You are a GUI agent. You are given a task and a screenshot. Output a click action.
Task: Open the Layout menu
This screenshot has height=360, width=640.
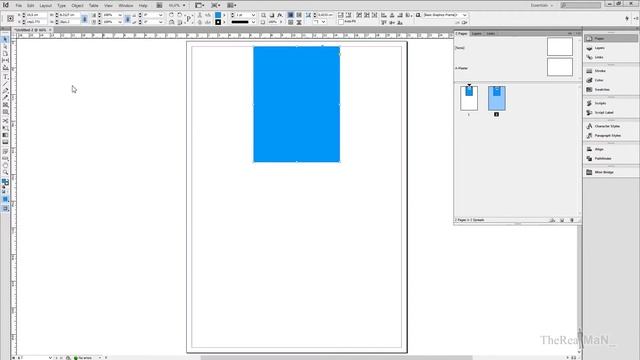coord(45,6)
